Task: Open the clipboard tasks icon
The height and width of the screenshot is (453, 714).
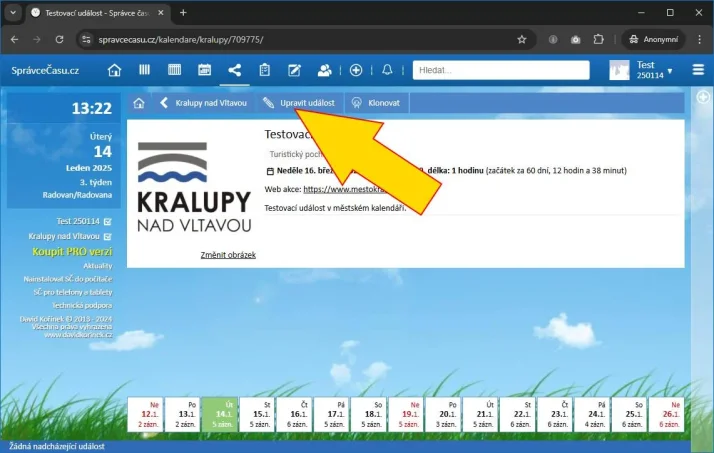Action: click(x=264, y=70)
